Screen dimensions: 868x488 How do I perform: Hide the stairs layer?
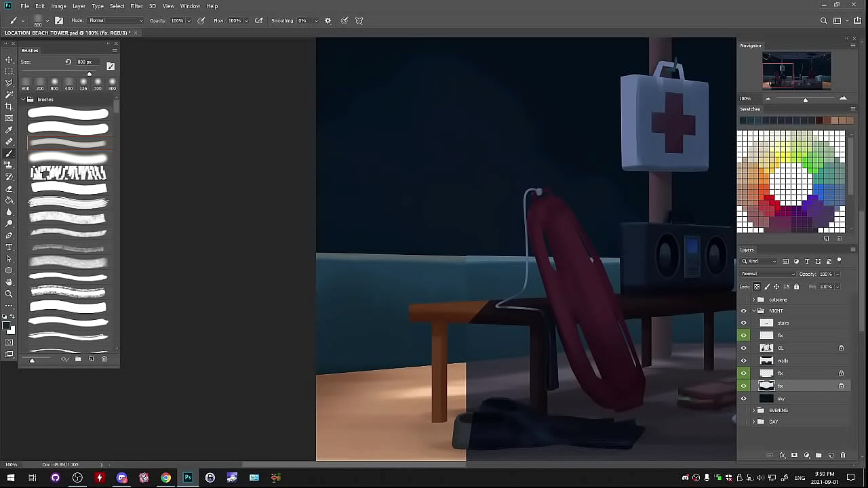pyautogui.click(x=744, y=323)
